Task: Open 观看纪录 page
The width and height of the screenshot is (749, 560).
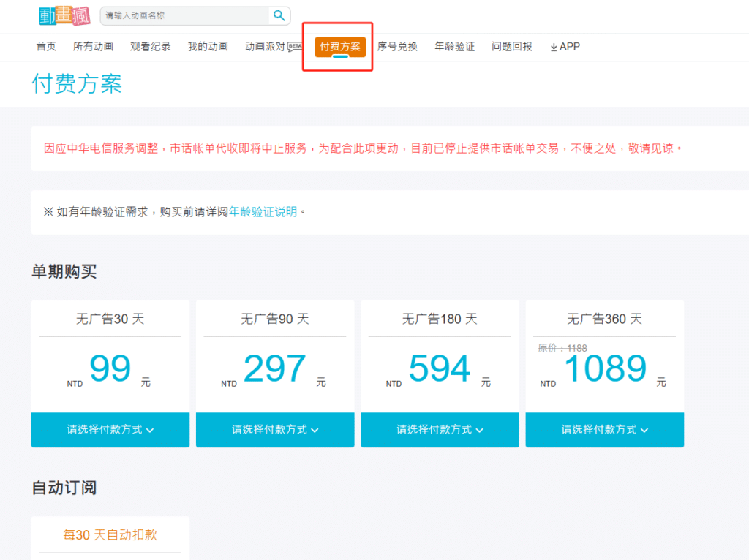Action: tap(150, 47)
